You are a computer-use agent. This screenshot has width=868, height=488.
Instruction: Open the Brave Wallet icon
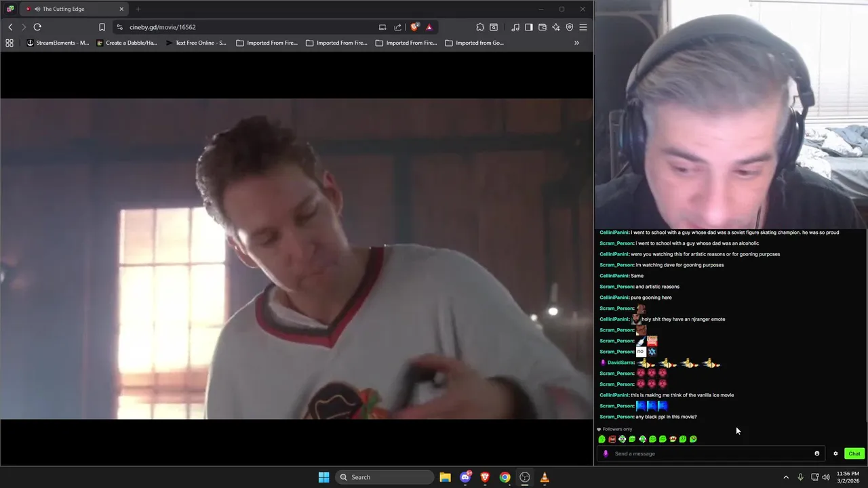click(542, 27)
